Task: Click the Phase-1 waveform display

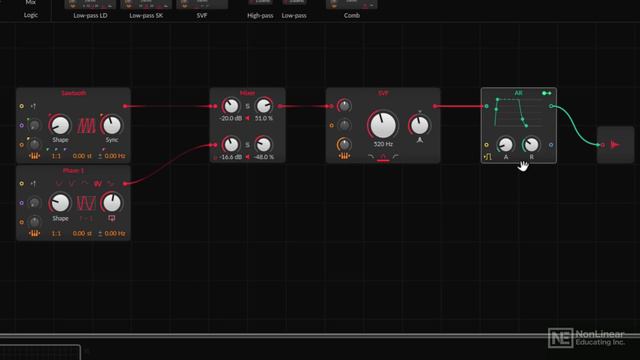Action: tap(86, 203)
